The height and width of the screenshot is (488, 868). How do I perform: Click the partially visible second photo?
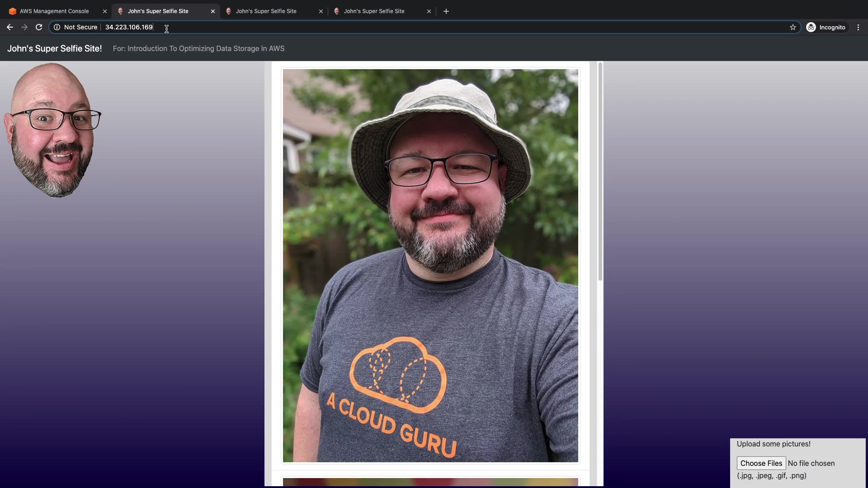(430, 482)
